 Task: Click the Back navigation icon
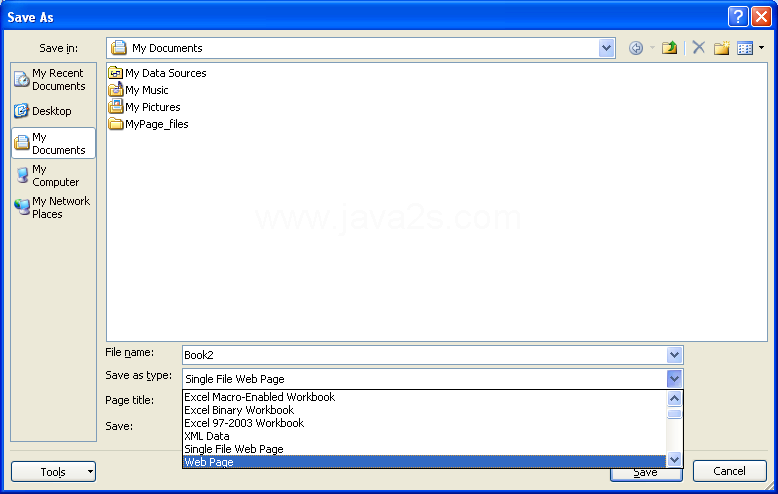[x=636, y=48]
